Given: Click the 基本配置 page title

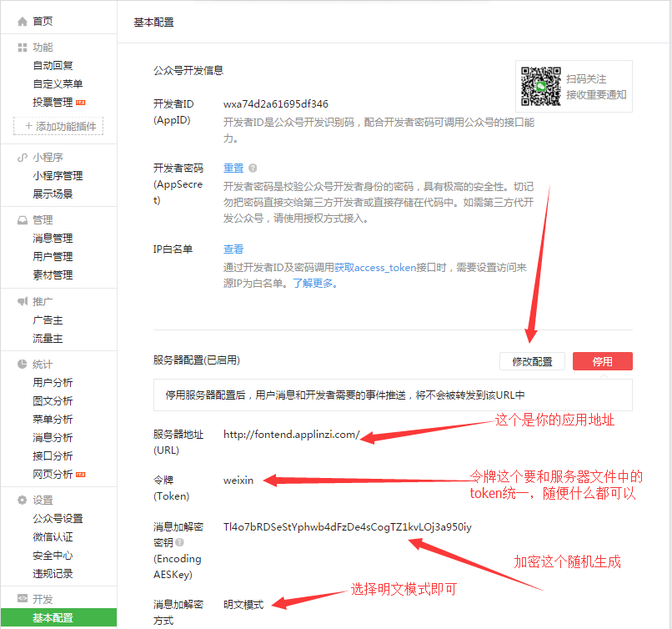Looking at the screenshot, I should point(154,23).
